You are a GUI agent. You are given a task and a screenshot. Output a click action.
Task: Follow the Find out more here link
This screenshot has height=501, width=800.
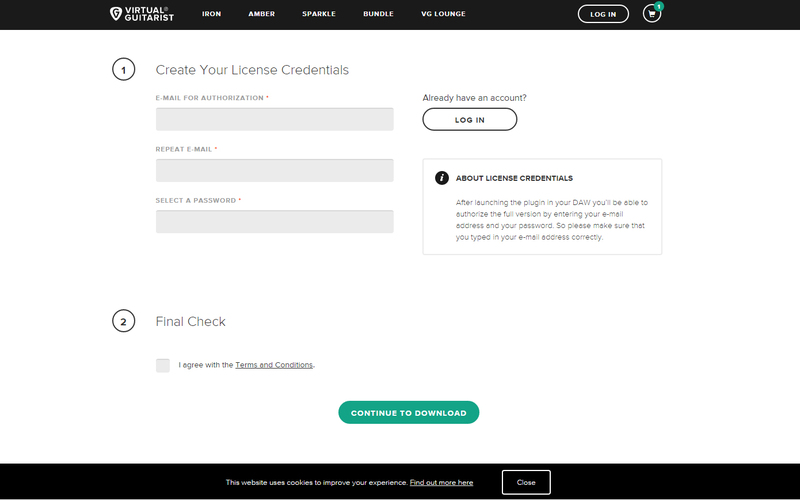click(x=441, y=482)
